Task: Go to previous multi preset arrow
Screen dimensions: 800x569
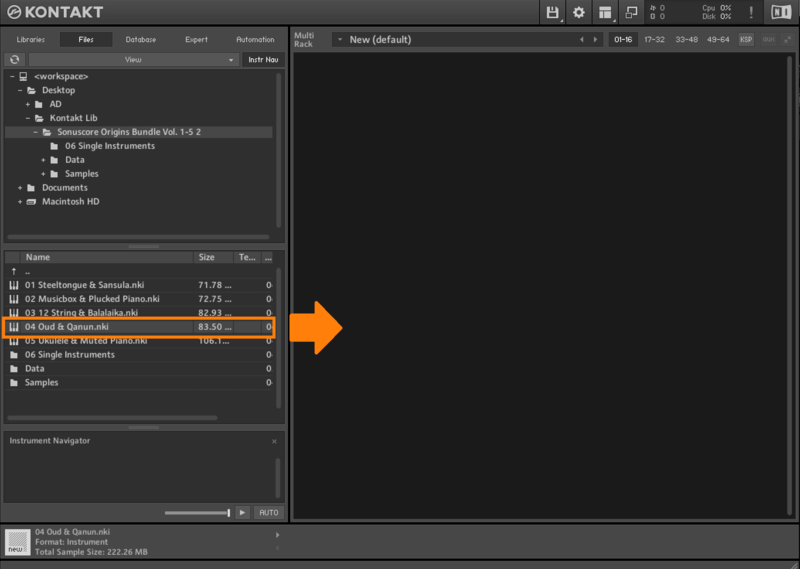Action: pyautogui.click(x=582, y=39)
